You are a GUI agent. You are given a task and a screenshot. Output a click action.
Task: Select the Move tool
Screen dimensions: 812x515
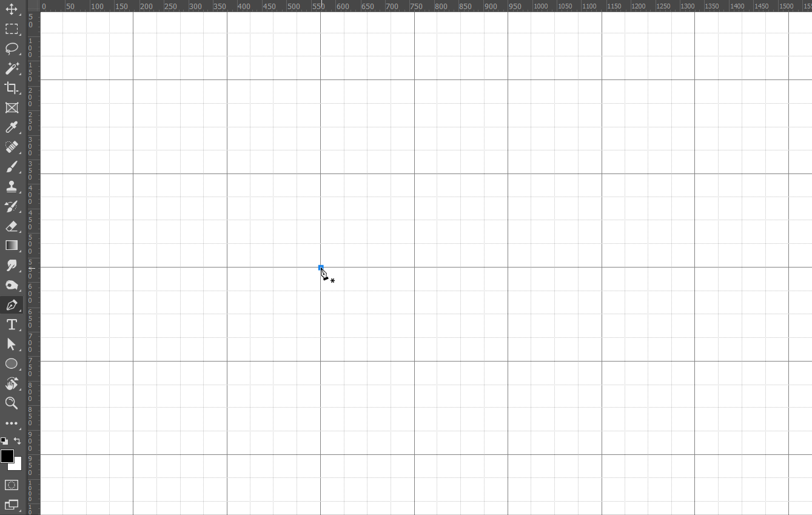[x=12, y=10]
